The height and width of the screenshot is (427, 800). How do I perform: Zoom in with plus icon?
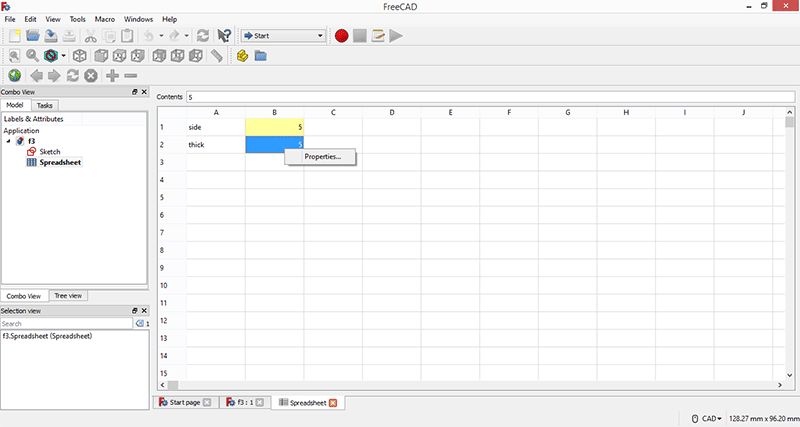point(112,76)
